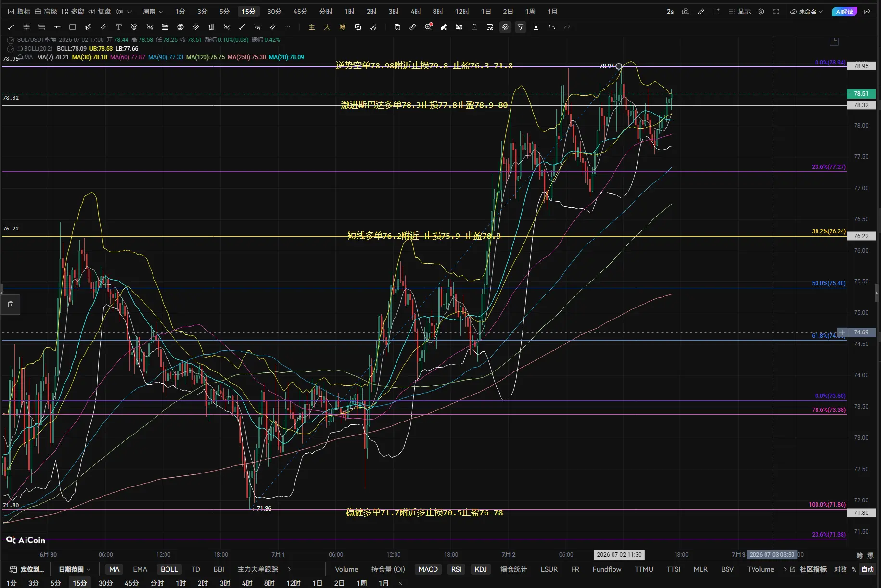Click the 显示 display options button
The width and height of the screenshot is (881, 588).
click(740, 12)
